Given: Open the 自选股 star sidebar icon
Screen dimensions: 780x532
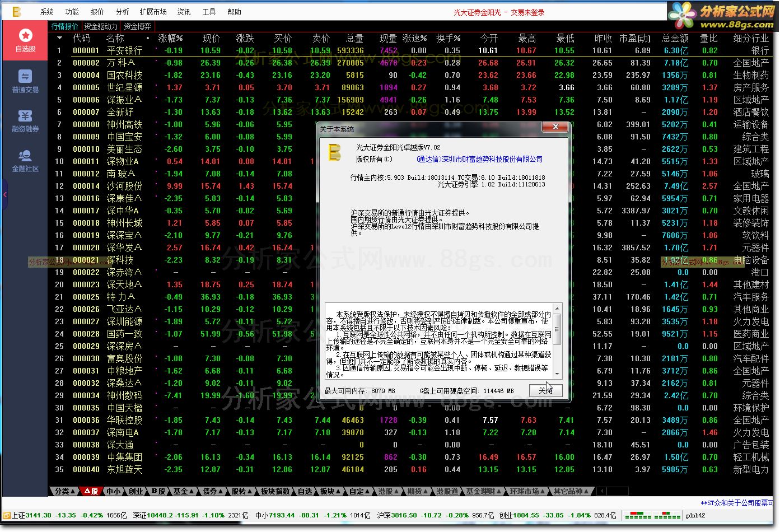Looking at the screenshot, I should tap(25, 40).
